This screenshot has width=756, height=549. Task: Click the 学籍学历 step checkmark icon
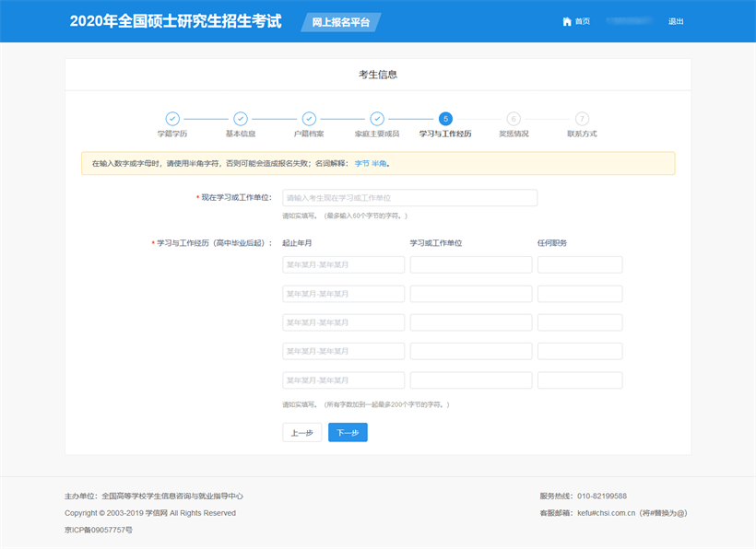[171, 119]
